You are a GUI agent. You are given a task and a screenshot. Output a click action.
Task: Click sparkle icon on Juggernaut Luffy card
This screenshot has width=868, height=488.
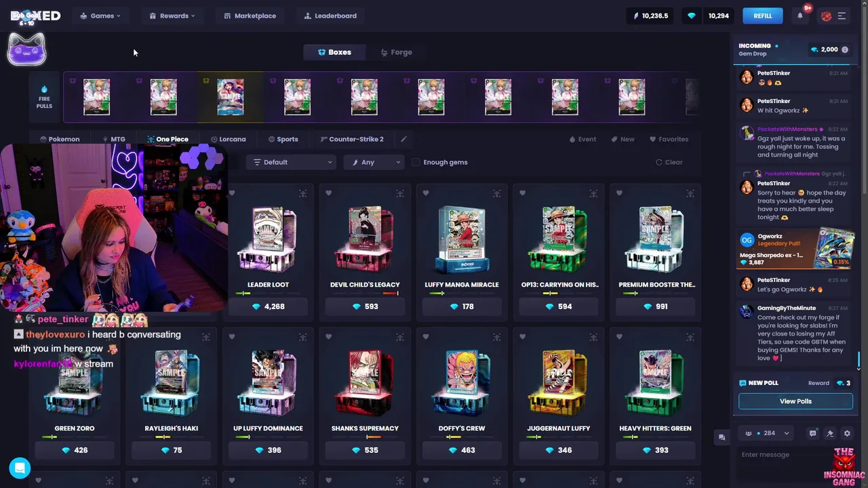click(x=593, y=338)
